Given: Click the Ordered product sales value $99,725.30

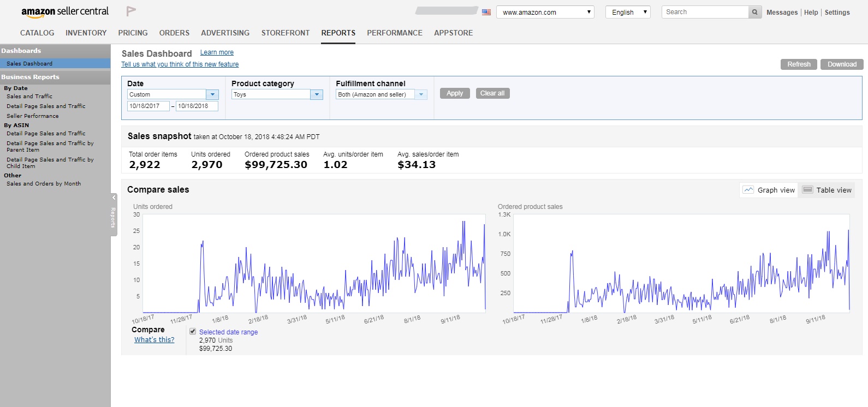Looking at the screenshot, I should (276, 165).
